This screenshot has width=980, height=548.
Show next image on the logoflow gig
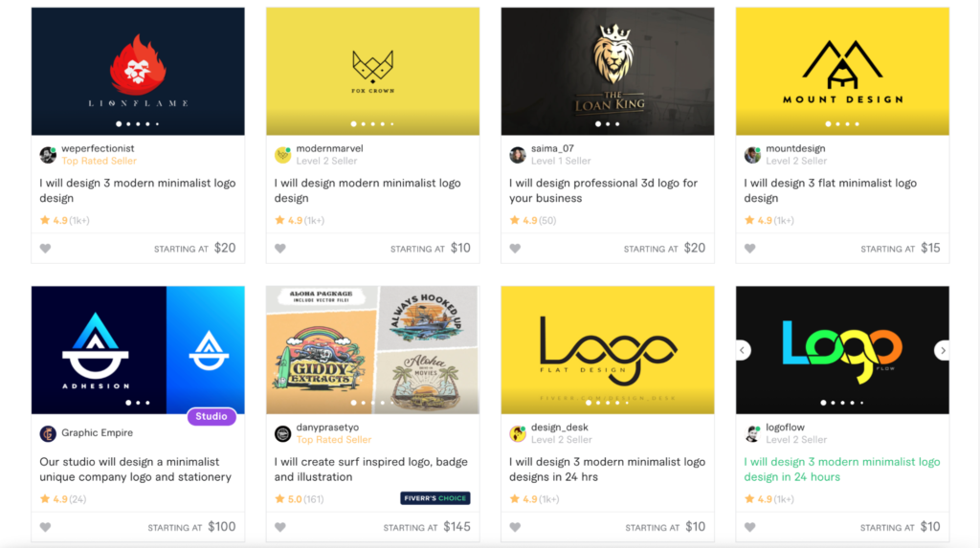click(943, 351)
